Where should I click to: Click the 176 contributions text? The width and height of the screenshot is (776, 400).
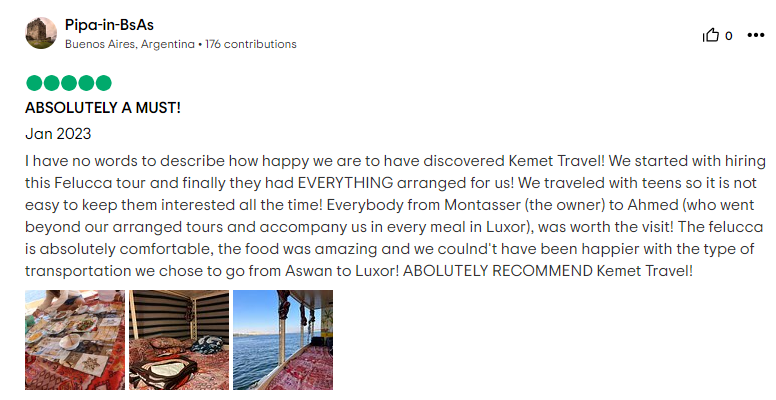point(251,44)
